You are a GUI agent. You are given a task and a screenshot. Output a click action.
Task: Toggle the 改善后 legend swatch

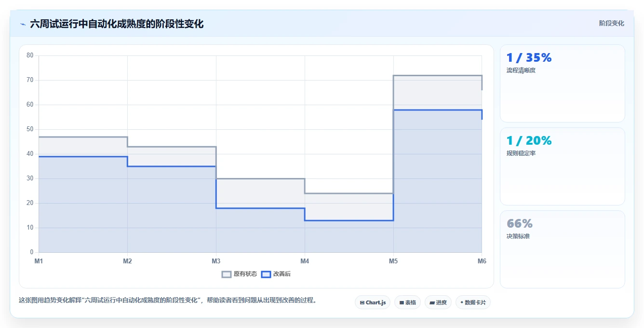(266, 274)
